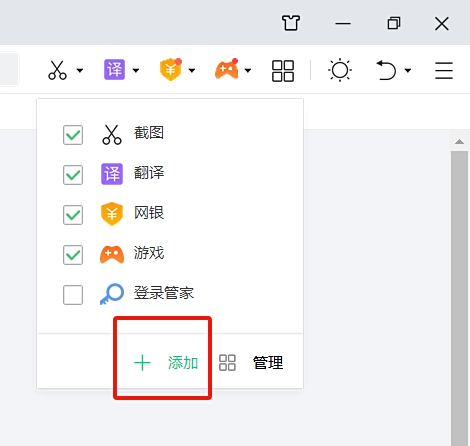Click the scissors screenshot toolbar icon
Viewport: 470px width, 446px height.
(x=57, y=70)
